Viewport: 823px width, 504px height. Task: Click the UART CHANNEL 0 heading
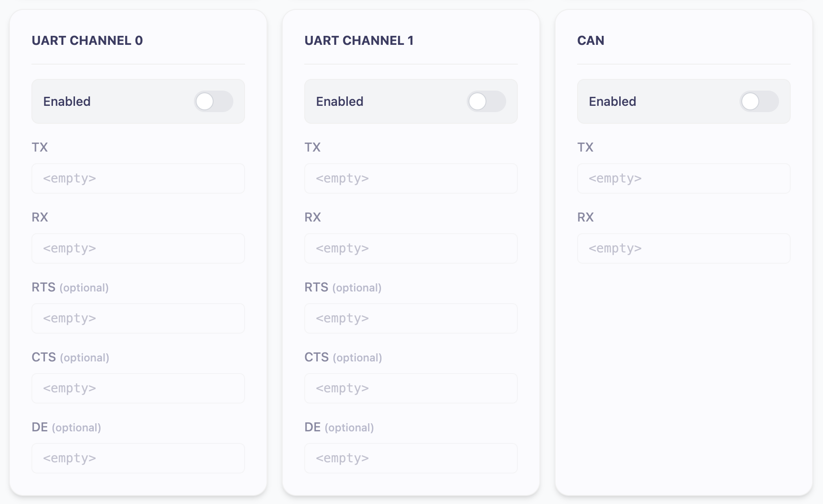coord(88,40)
